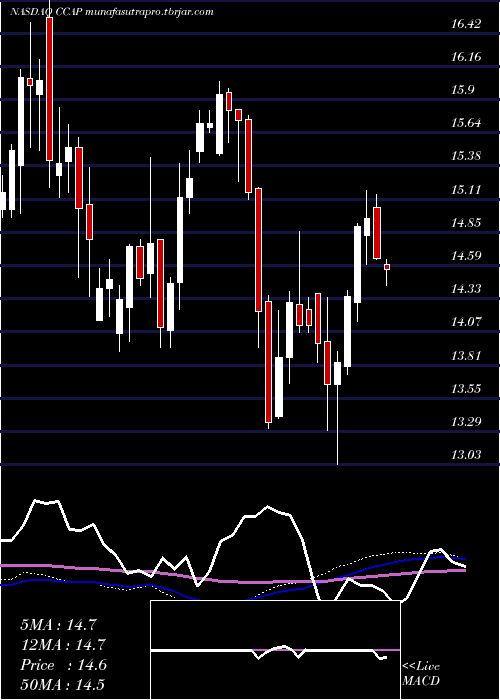This screenshot has width=500, height=700.
Task: Click the 16.16 price axis label
Action: pyautogui.click(x=466, y=57)
